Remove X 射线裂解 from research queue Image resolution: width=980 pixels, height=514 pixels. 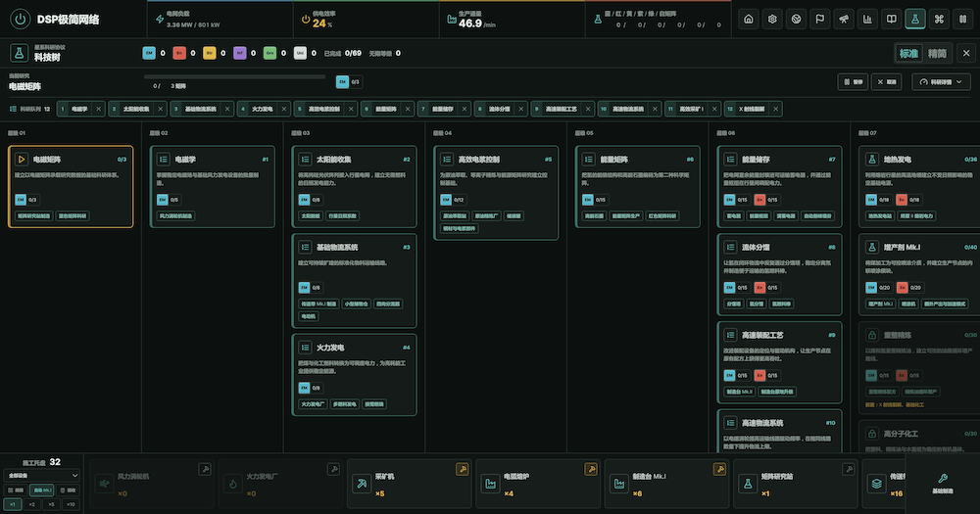(x=775, y=109)
